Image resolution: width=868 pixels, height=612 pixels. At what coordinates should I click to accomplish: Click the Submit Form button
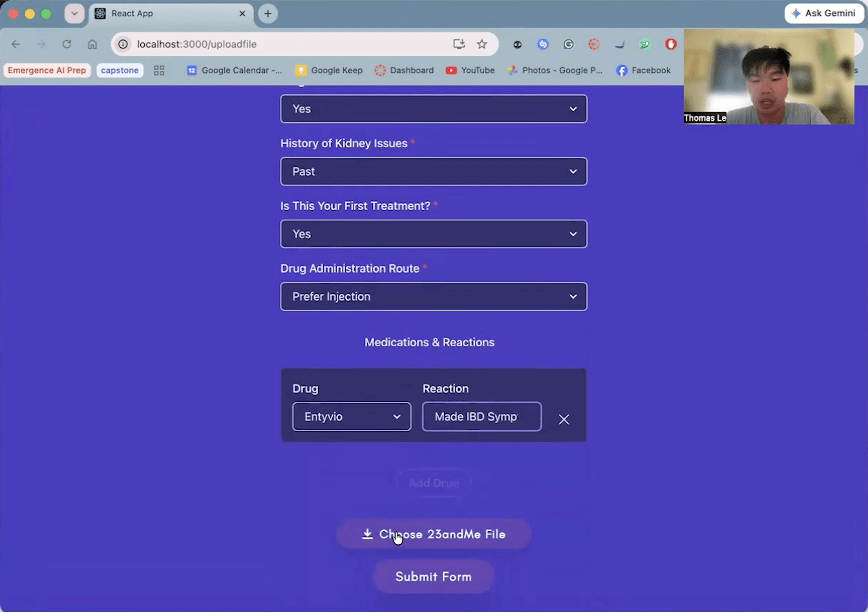pyautogui.click(x=434, y=576)
